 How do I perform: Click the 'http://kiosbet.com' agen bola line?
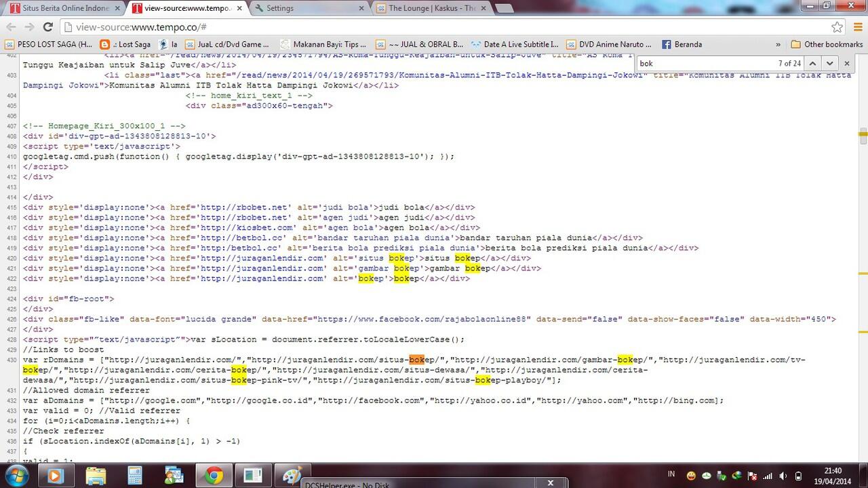click(252, 228)
